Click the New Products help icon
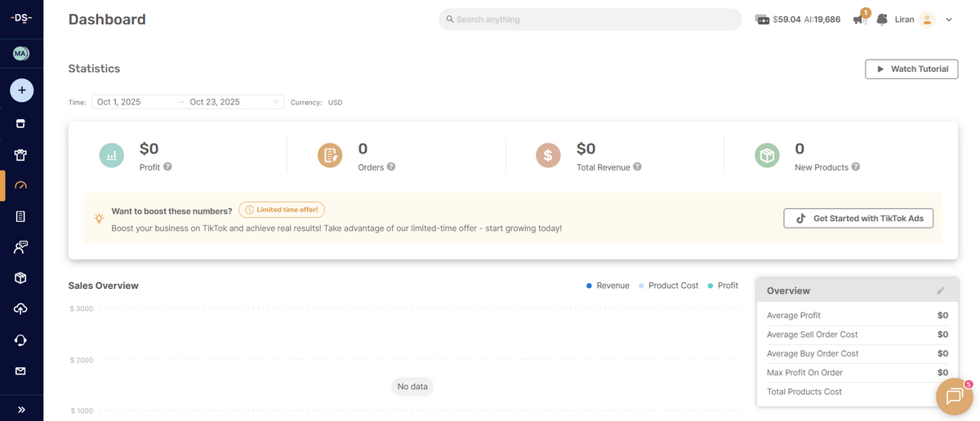Viewport: 980px width, 421px height. coord(856,166)
